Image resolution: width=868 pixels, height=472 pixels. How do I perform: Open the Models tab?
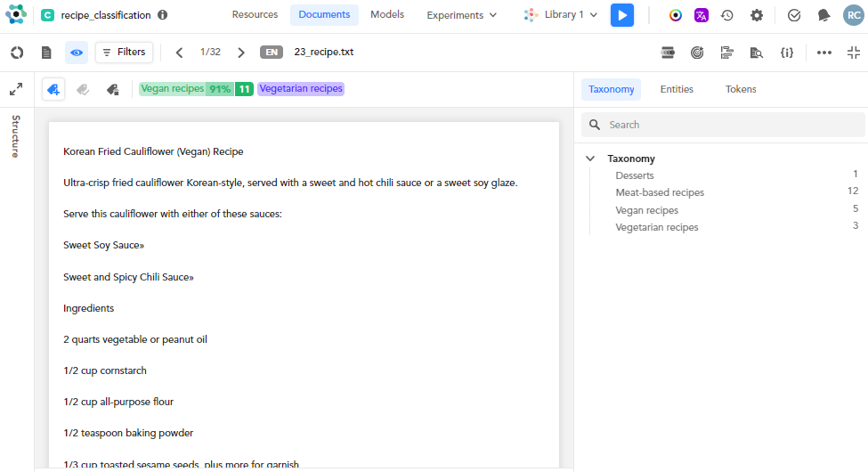point(387,15)
